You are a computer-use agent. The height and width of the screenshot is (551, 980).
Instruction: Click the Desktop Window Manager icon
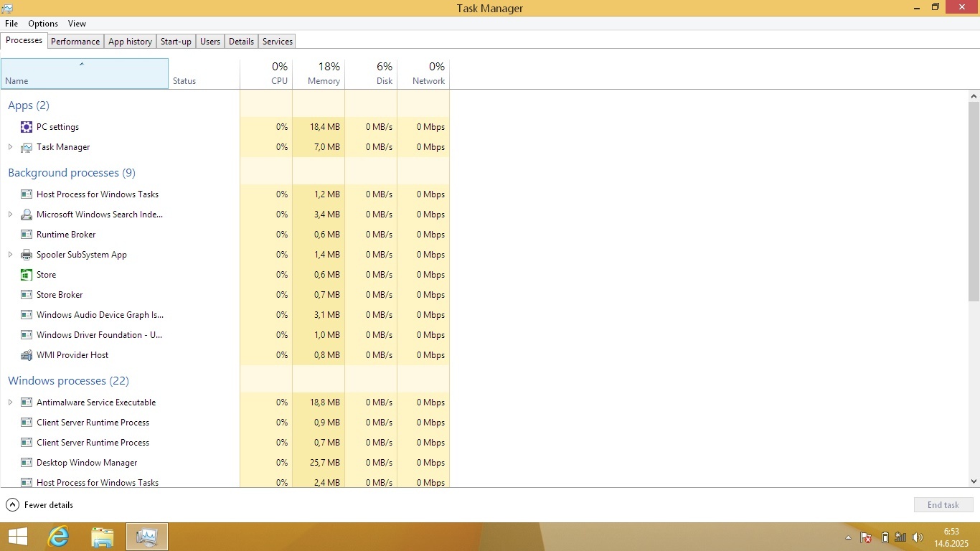[x=27, y=463]
